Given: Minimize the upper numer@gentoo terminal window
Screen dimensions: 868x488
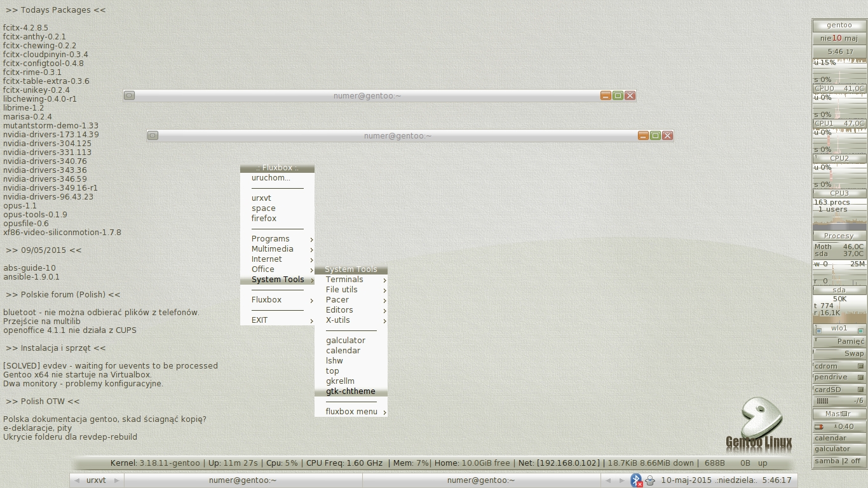Looking at the screenshot, I should [606, 96].
